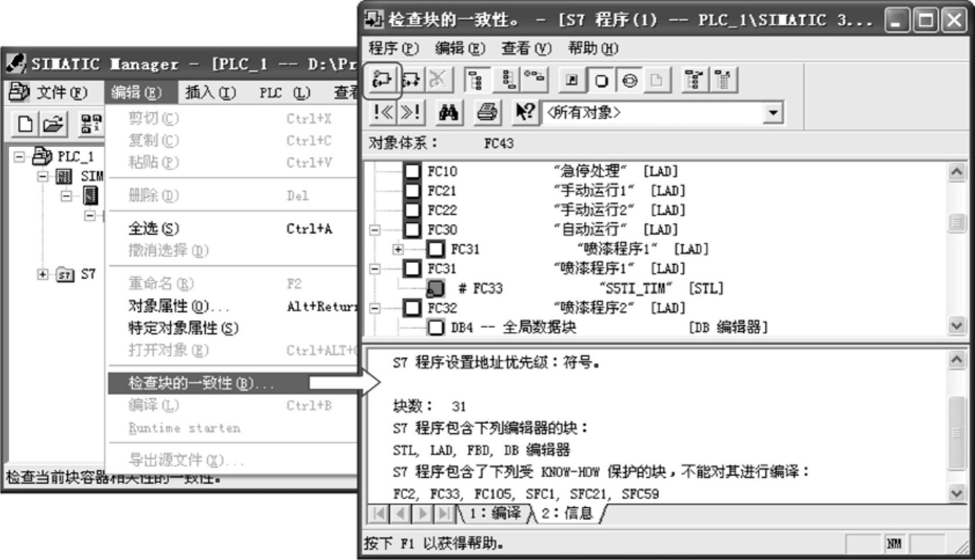Click the status box beside FC21

[x=412, y=191]
